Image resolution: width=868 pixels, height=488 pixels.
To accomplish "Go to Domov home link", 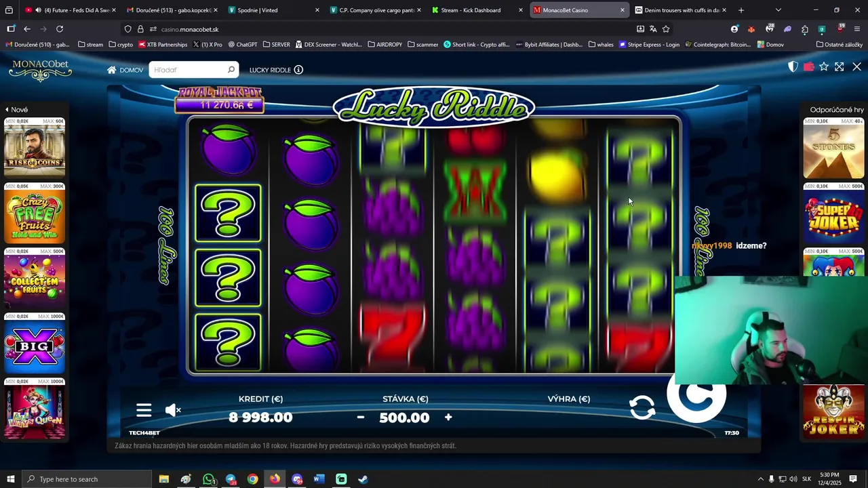I will pos(125,70).
